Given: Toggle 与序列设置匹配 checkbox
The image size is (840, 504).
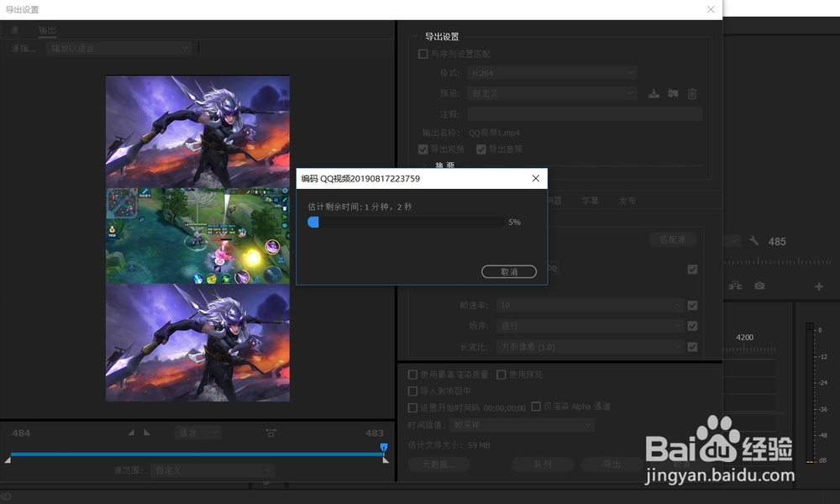Looking at the screenshot, I should (423, 54).
